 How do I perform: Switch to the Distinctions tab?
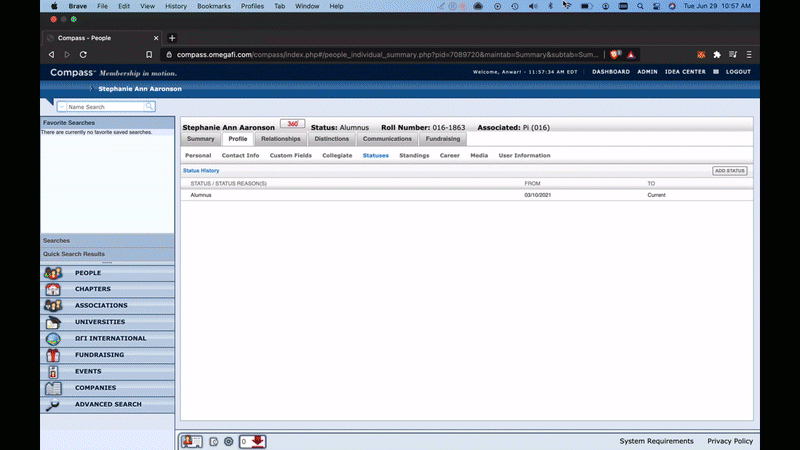(332, 139)
